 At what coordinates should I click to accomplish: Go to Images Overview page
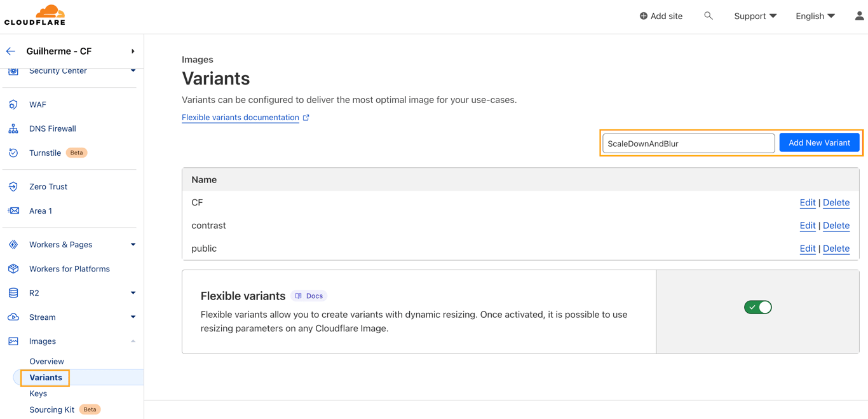coord(46,361)
